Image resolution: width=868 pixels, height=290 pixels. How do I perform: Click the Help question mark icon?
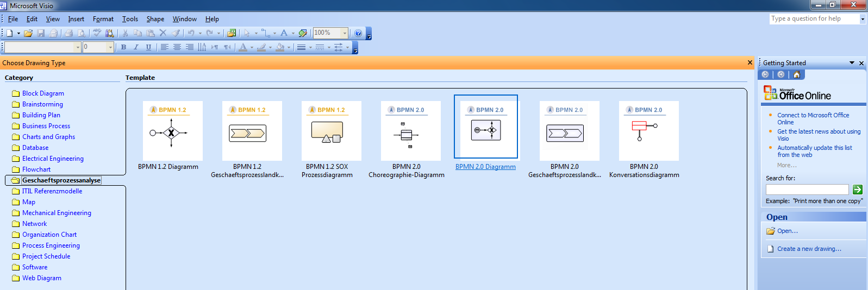click(358, 33)
